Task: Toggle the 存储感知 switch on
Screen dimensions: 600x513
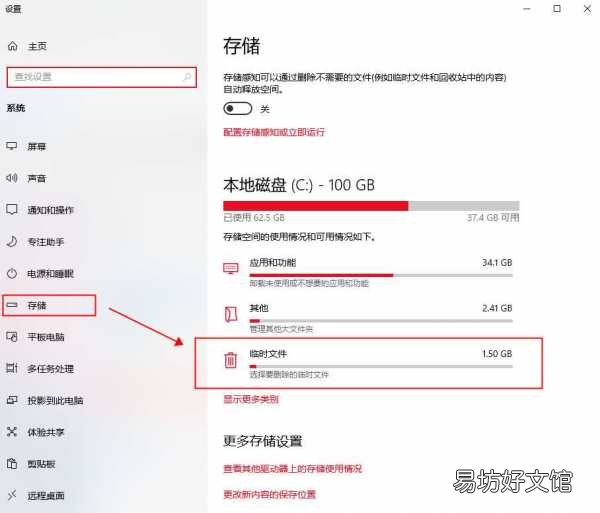Action: click(x=238, y=109)
